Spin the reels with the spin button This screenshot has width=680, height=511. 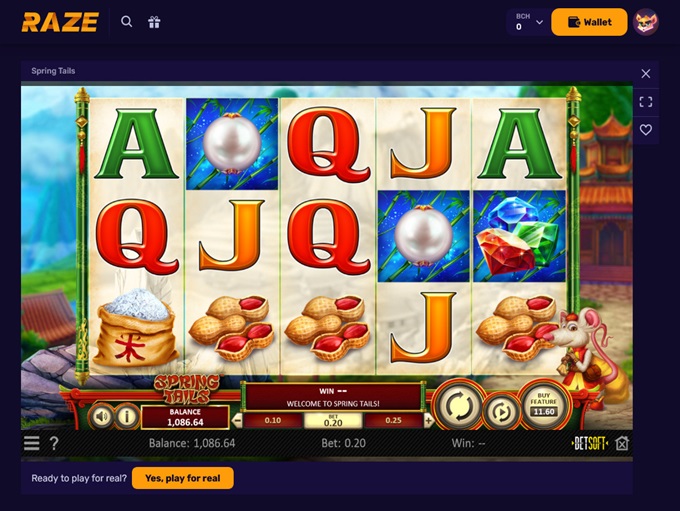(459, 406)
